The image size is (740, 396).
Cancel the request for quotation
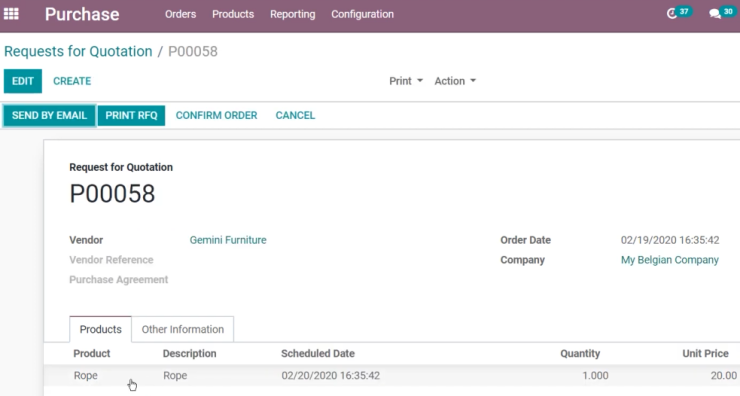coord(295,116)
